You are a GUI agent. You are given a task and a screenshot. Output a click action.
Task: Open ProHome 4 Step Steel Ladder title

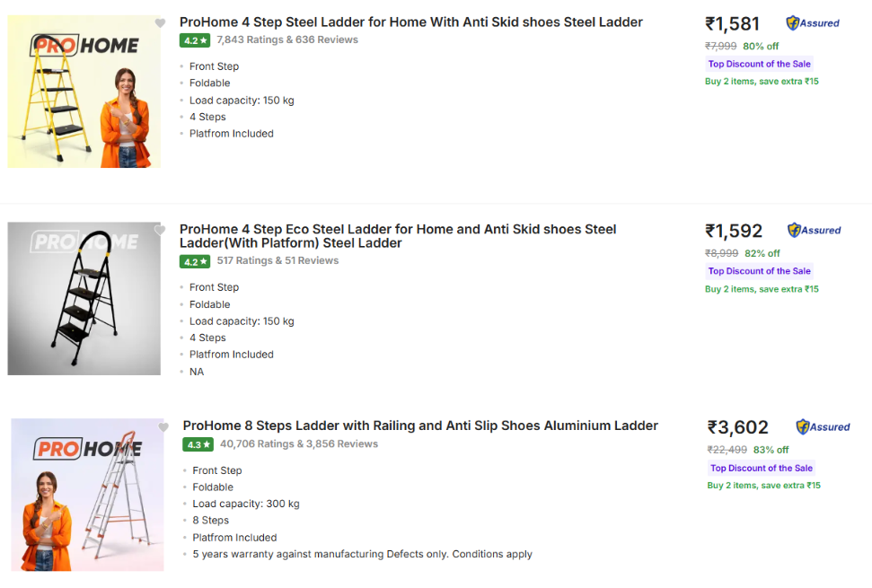[x=410, y=22]
